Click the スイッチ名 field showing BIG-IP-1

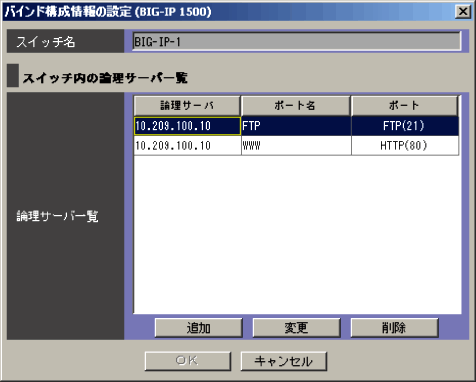[297, 41]
